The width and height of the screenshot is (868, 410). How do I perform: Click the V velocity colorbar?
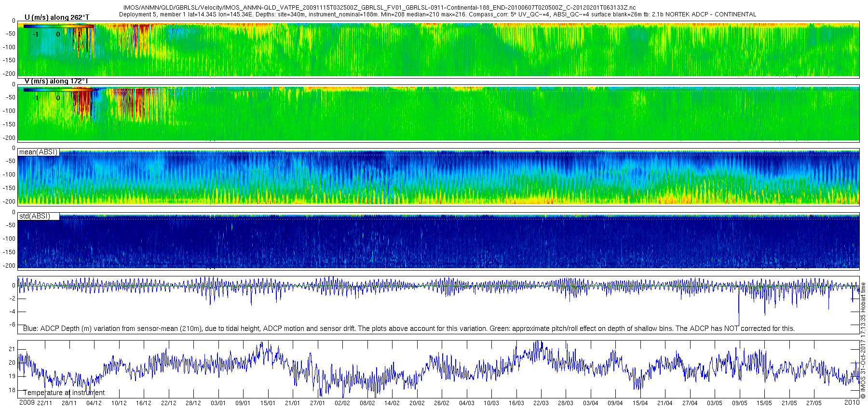58,90
